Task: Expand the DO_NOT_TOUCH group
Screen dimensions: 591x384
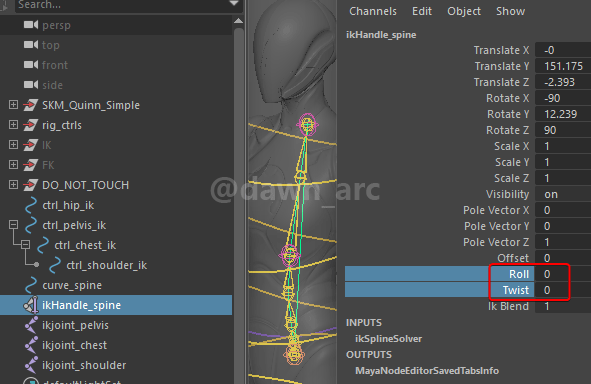Action: click(13, 184)
